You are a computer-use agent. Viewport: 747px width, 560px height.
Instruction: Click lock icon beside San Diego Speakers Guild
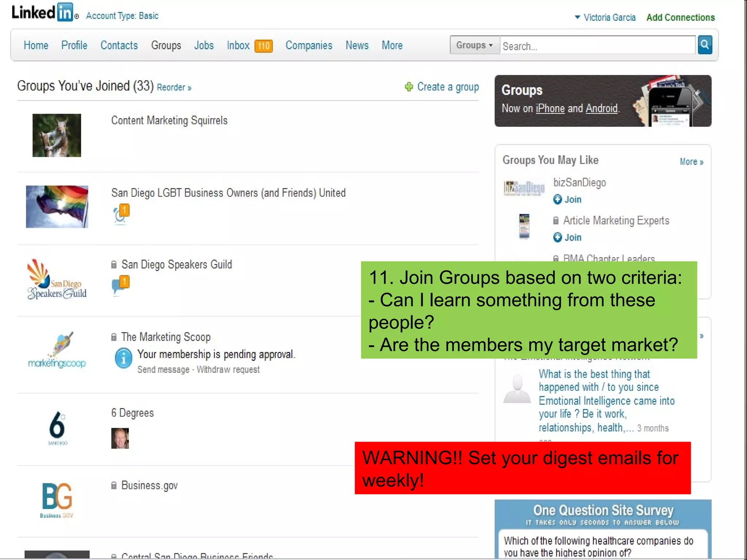114,264
